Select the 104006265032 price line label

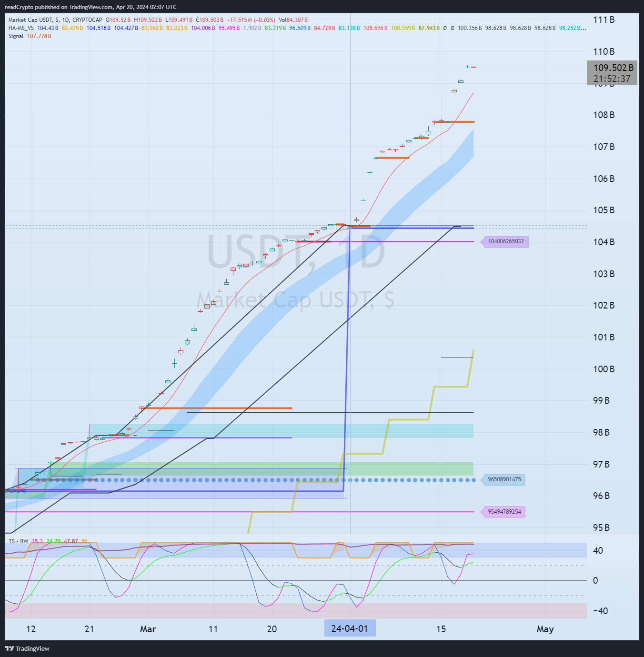tap(506, 241)
